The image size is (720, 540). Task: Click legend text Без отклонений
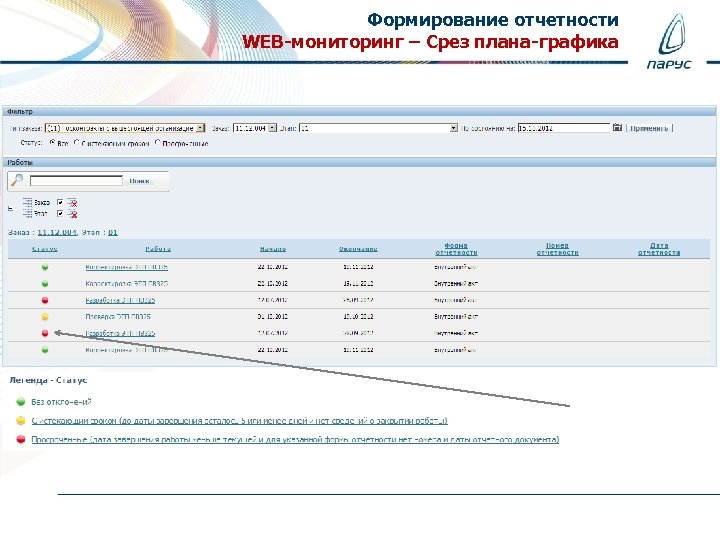click(x=62, y=402)
